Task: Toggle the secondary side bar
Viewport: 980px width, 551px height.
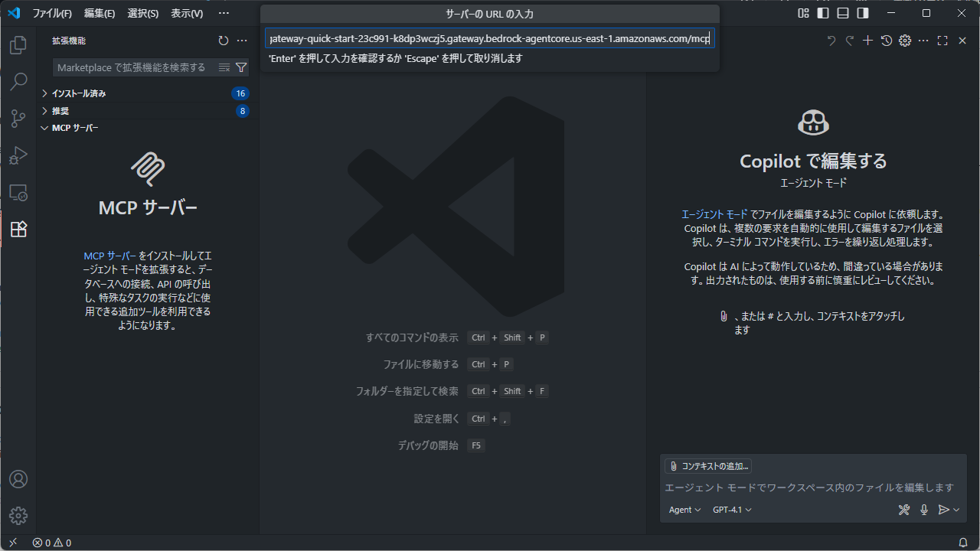Action: (863, 13)
